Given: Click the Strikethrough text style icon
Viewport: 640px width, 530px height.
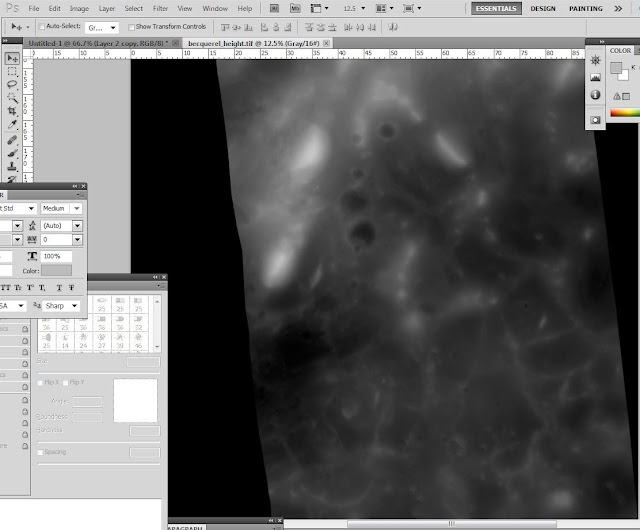Looking at the screenshot, I should click(x=71, y=287).
